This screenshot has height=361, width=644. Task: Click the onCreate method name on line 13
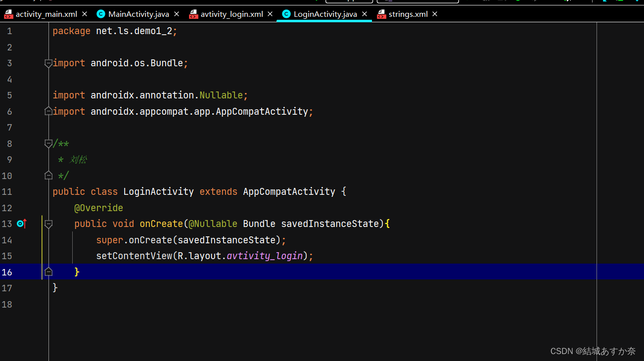161,224
